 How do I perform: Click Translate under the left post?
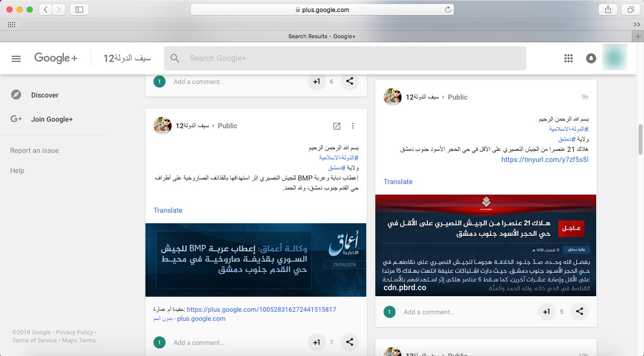(168, 210)
